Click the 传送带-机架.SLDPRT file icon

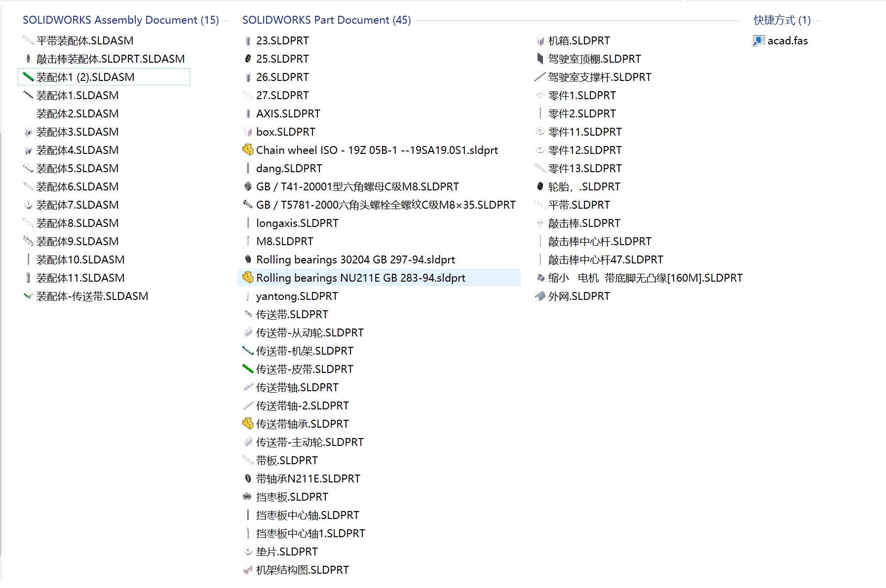click(248, 351)
